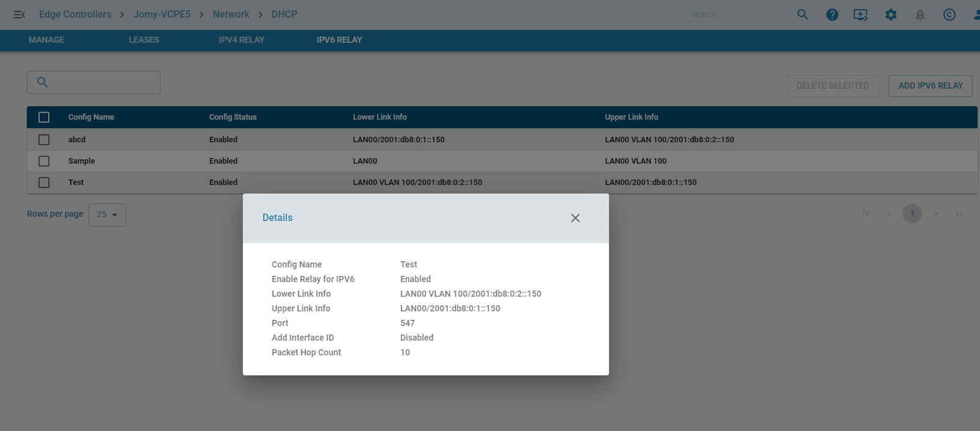Click the ADD IPV6 RELAY button
This screenshot has height=431, width=980.
click(x=930, y=86)
